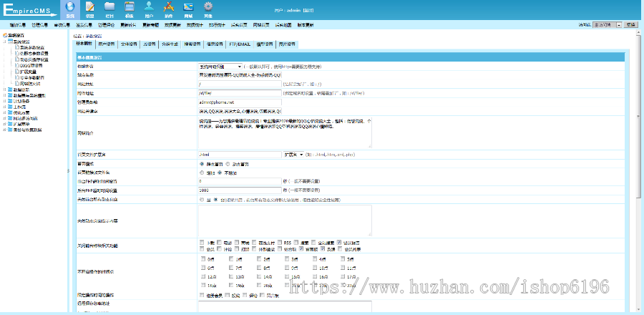Open the 其他 gear icon in top bar
Image resolution: width=644 pixels, height=315 pixels.
point(208,6)
